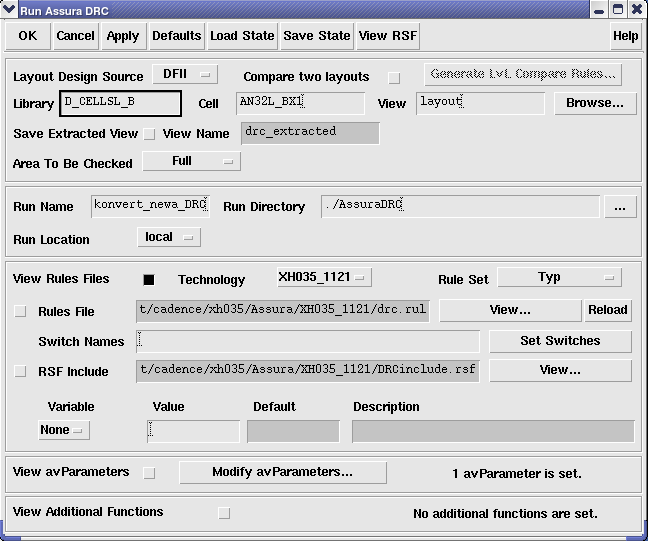Toggle View Rules Files checkbox
648x541 pixels.
(x=149, y=280)
